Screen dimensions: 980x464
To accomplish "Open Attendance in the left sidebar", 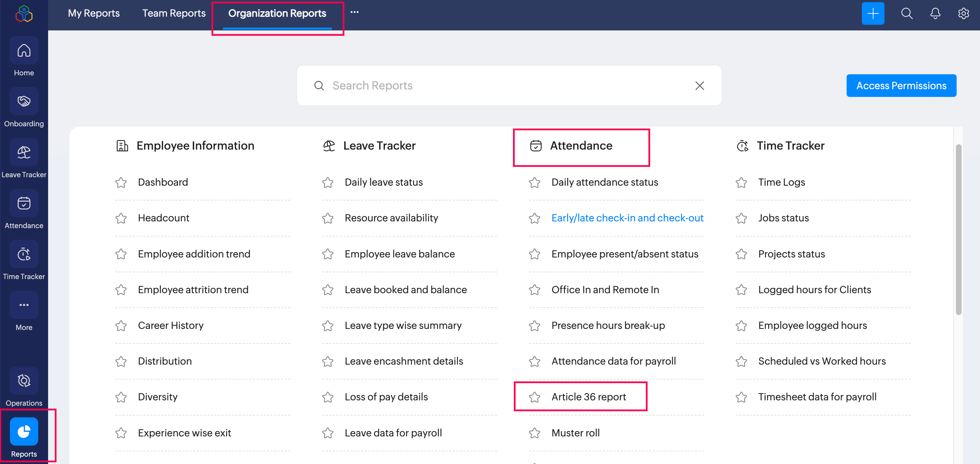I will click(x=24, y=203).
